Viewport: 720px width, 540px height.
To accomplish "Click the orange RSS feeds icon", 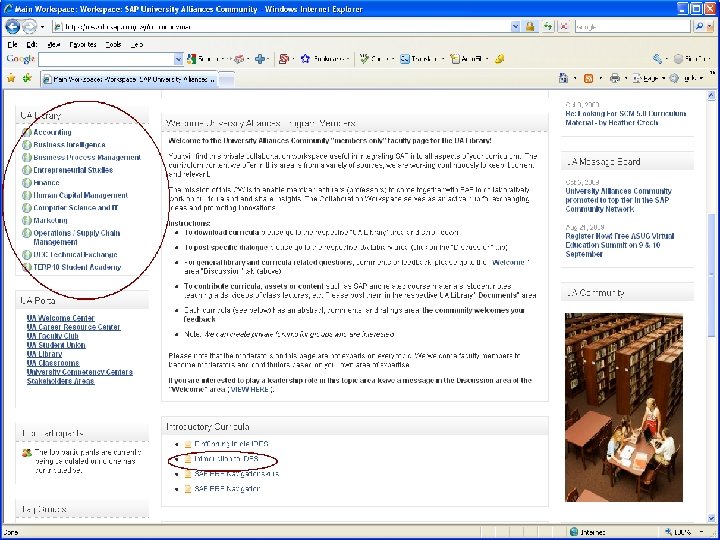I will tap(588, 79).
